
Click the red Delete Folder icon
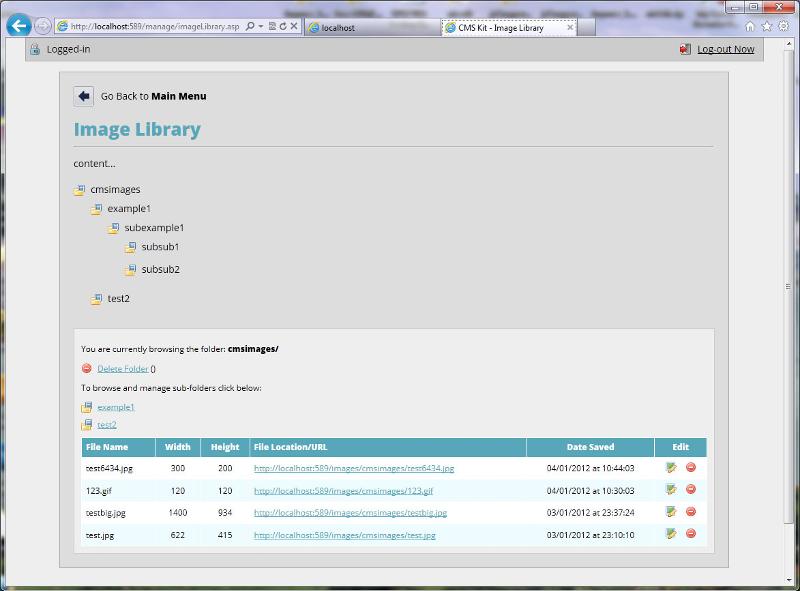click(87, 368)
